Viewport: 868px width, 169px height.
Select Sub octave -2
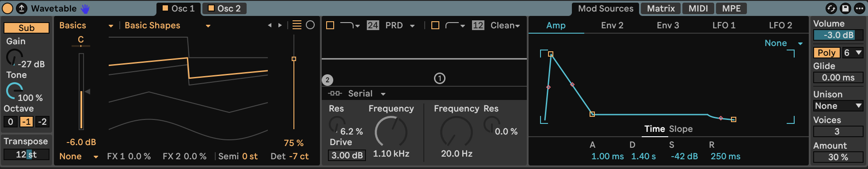tap(42, 122)
